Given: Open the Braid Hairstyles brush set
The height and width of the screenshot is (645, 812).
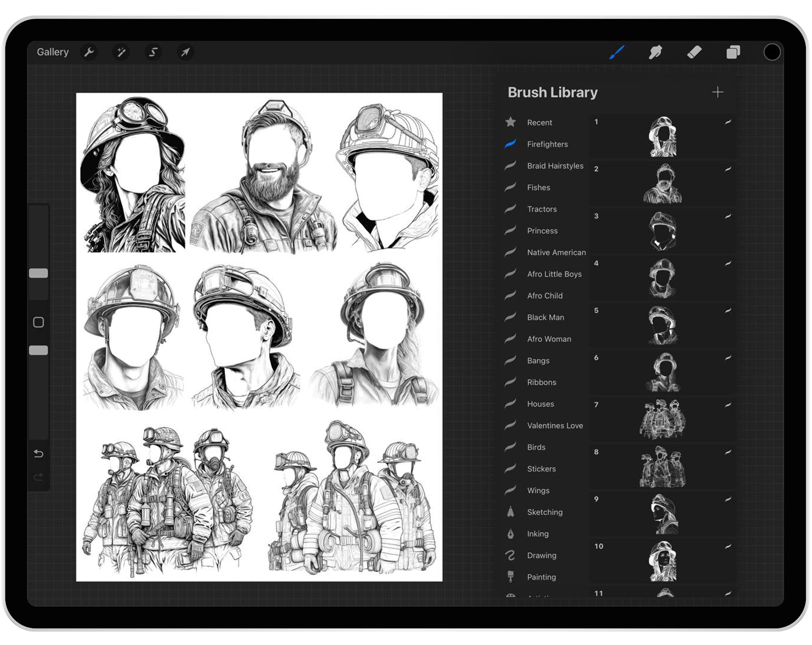Looking at the screenshot, I should click(555, 166).
